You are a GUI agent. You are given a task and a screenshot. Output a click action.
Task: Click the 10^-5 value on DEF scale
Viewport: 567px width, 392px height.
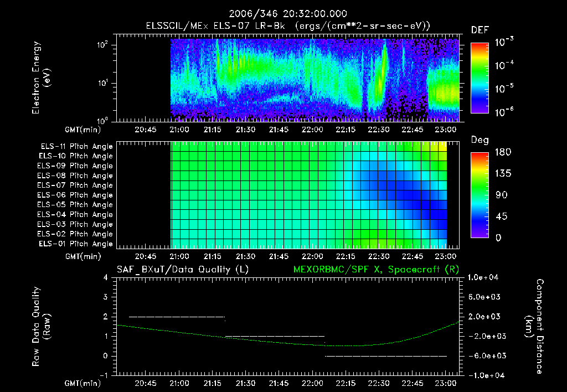[504, 89]
